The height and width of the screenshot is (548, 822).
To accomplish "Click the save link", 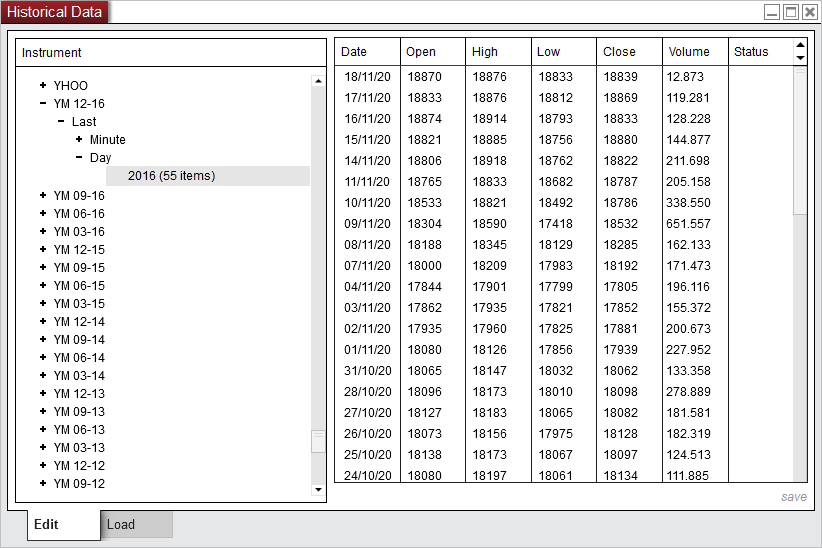I will click(794, 497).
